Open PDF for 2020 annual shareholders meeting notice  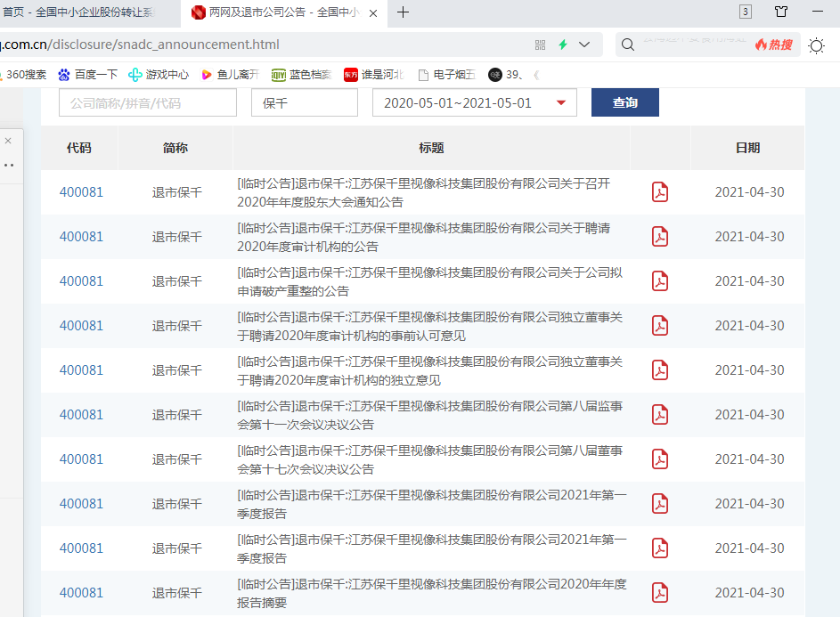click(x=659, y=192)
